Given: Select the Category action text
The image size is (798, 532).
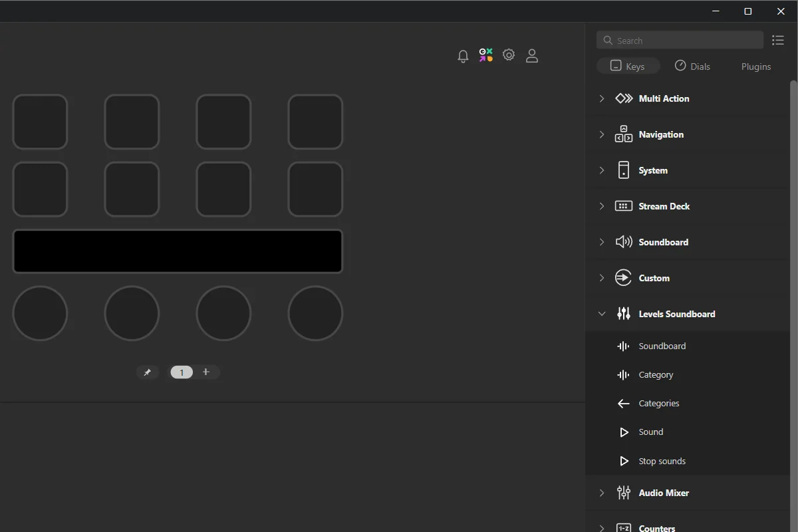Looking at the screenshot, I should point(656,375).
